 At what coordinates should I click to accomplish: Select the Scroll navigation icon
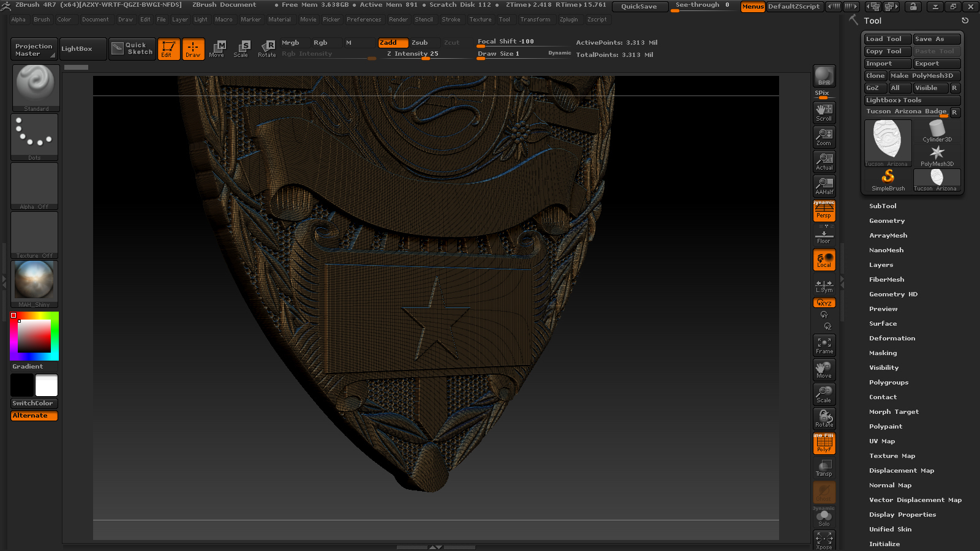(824, 112)
